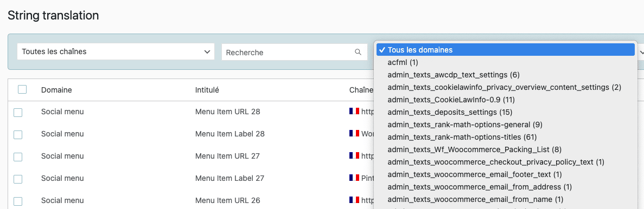Click the Chaîne column header
This screenshot has height=209, width=644.
[x=361, y=90]
